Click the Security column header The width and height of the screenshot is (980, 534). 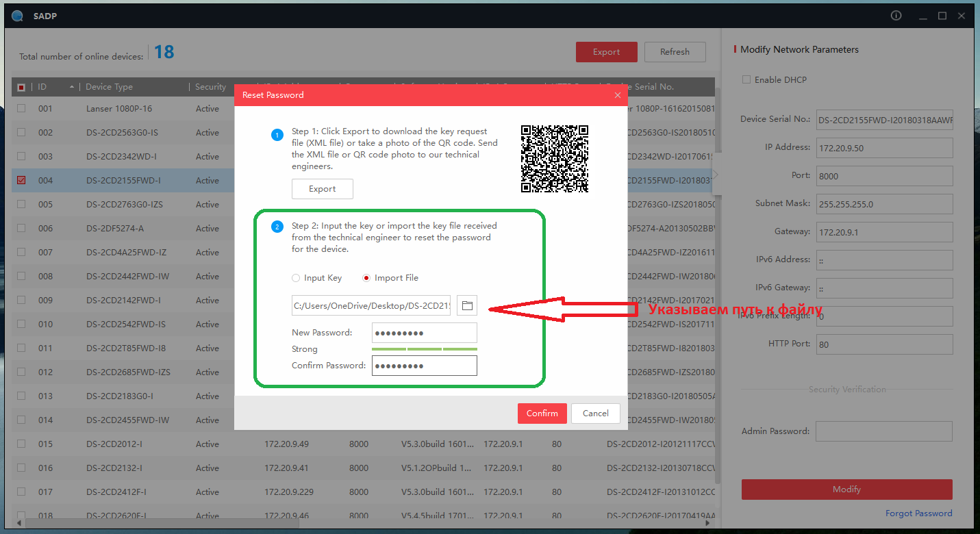tap(210, 87)
